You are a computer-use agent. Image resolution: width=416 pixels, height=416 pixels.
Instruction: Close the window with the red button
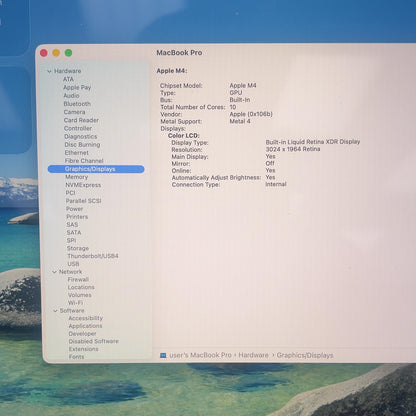pos(44,53)
